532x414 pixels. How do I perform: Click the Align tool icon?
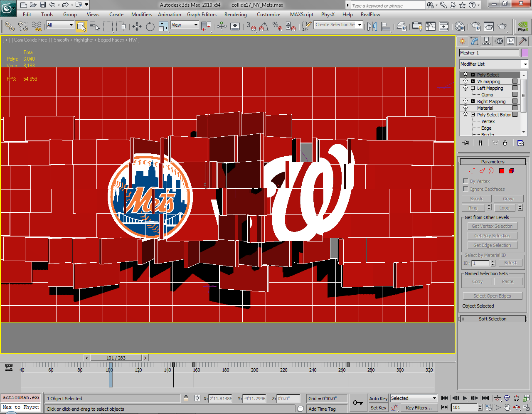pos(386,26)
